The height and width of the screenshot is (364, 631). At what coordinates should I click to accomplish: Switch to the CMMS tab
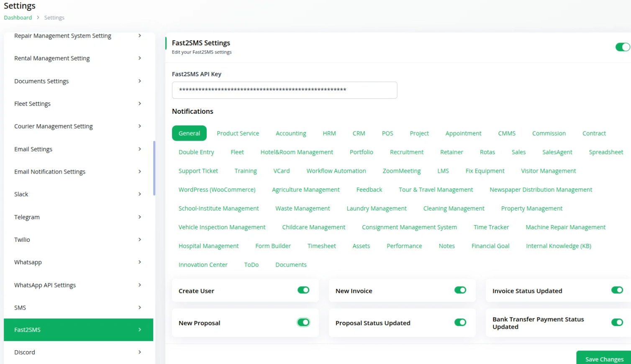tap(507, 133)
